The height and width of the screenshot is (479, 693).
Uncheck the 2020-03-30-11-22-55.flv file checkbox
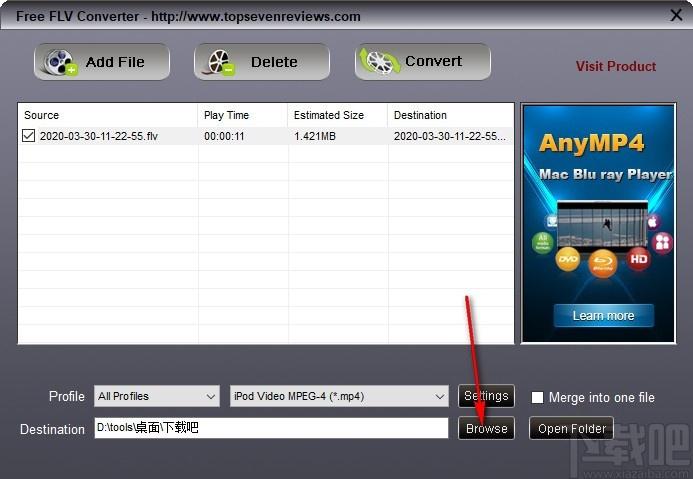28,136
